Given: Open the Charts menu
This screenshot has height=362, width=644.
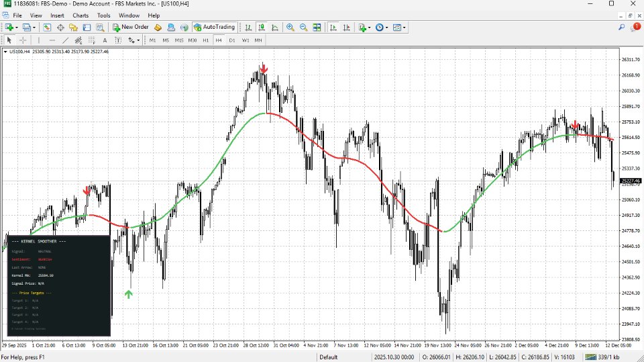Looking at the screenshot, I should [x=80, y=15].
